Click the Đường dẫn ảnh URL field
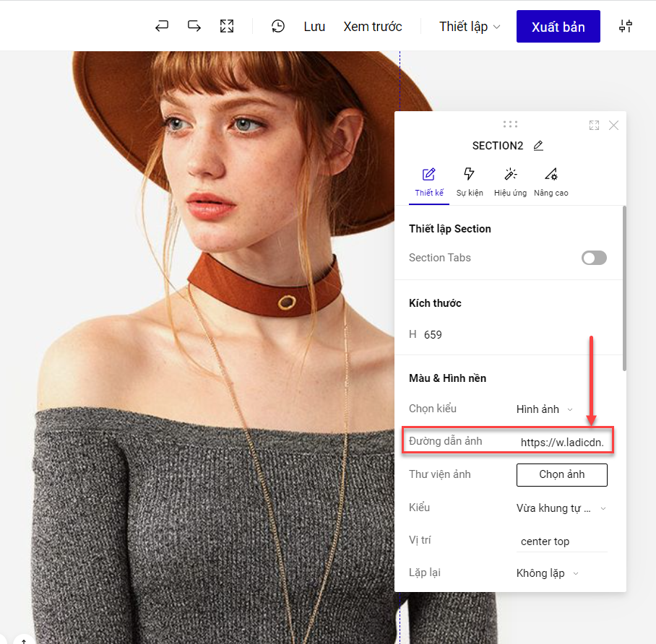Image resolution: width=656 pixels, height=644 pixels. click(x=561, y=442)
